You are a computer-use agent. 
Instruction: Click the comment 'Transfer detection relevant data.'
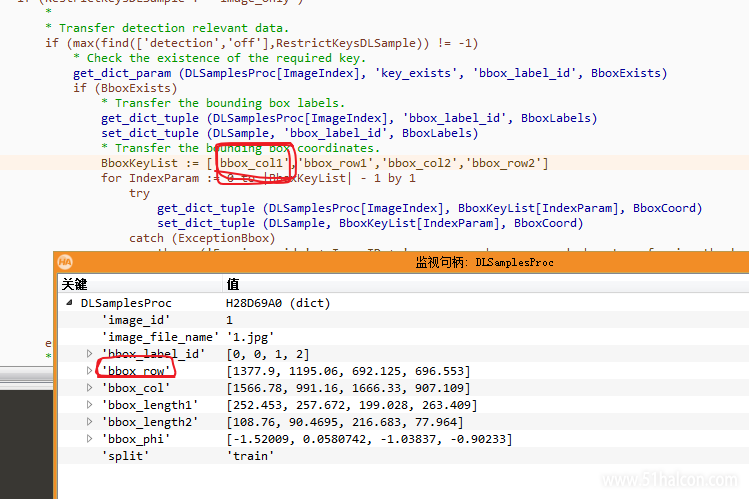click(x=167, y=28)
